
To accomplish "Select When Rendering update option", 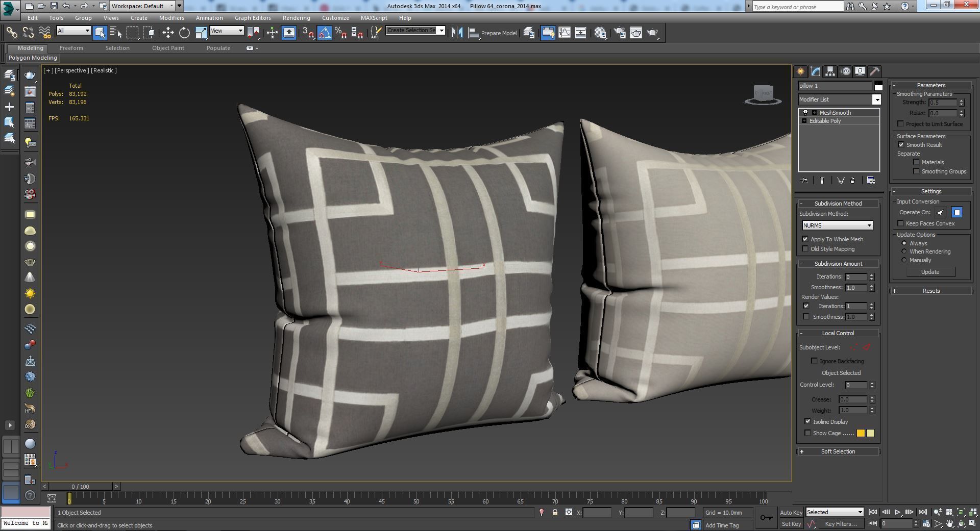I will tap(904, 251).
